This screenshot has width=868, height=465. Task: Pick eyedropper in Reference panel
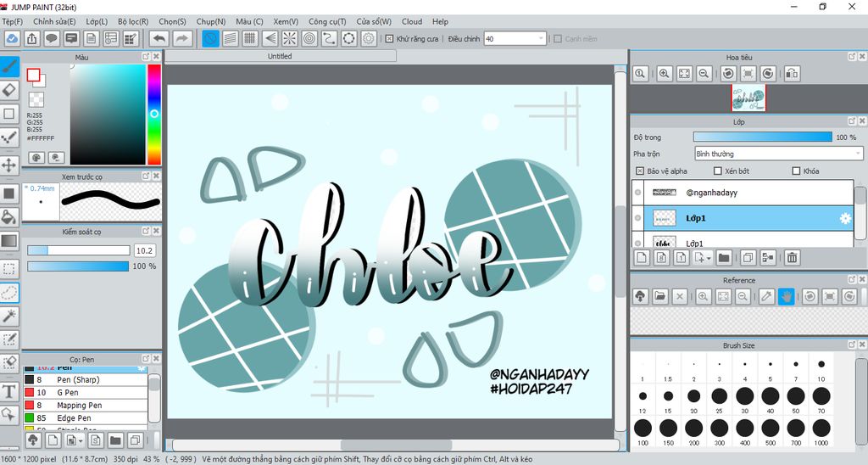pos(766,296)
